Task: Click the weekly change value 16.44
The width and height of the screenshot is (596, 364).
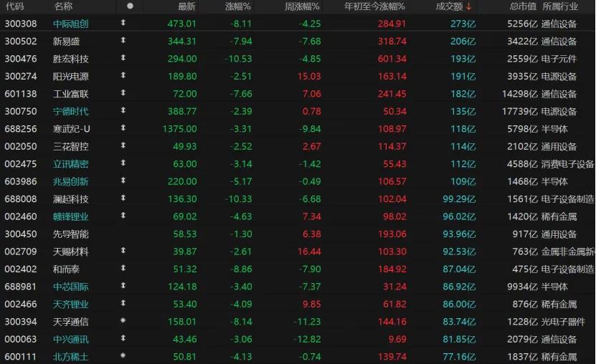Action: pos(309,252)
